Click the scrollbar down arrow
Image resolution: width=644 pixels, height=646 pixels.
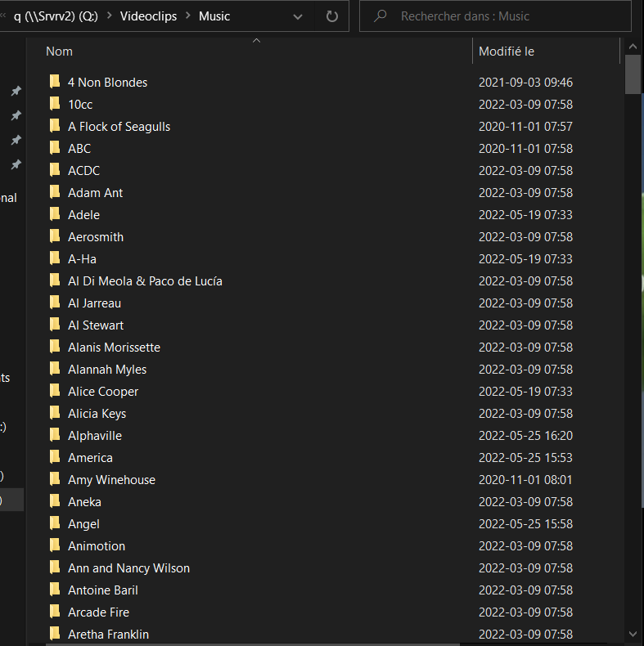pyautogui.click(x=633, y=634)
